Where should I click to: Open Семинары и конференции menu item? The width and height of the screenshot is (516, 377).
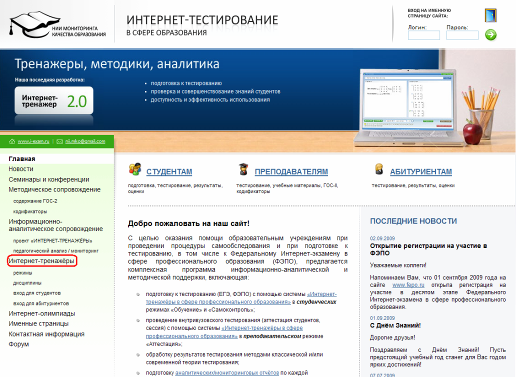pyautogui.click(x=49, y=179)
